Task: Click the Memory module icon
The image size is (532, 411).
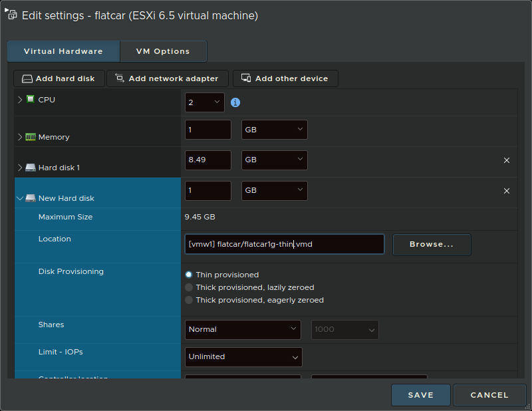Action: coord(31,137)
